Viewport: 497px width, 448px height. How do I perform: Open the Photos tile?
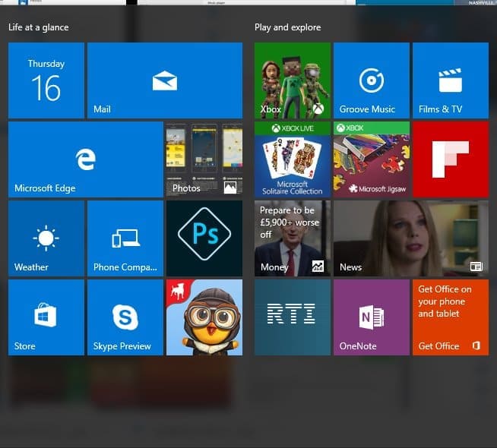[x=204, y=159]
